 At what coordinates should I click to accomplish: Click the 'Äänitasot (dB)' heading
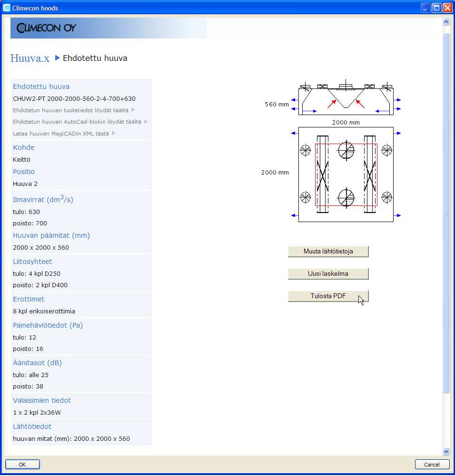pos(37,363)
